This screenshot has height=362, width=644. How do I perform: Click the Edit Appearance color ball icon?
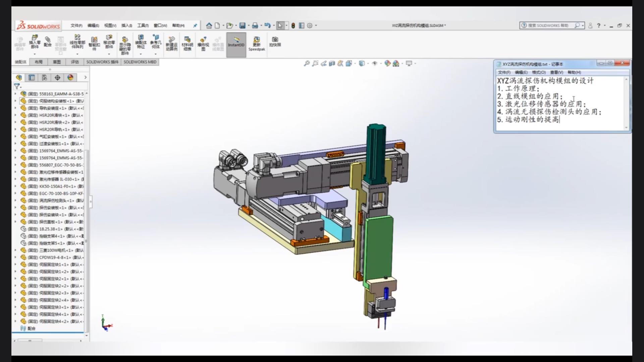coord(387,63)
